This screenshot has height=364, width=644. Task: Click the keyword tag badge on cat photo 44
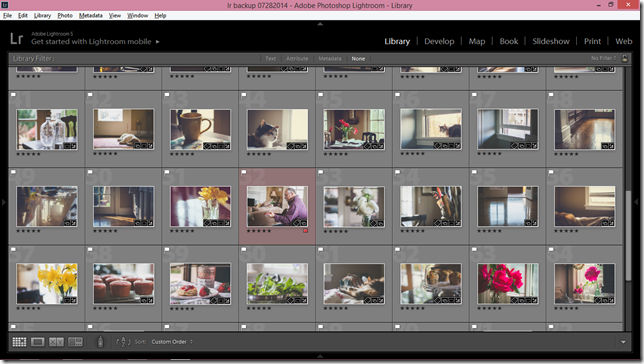[290, 146]
